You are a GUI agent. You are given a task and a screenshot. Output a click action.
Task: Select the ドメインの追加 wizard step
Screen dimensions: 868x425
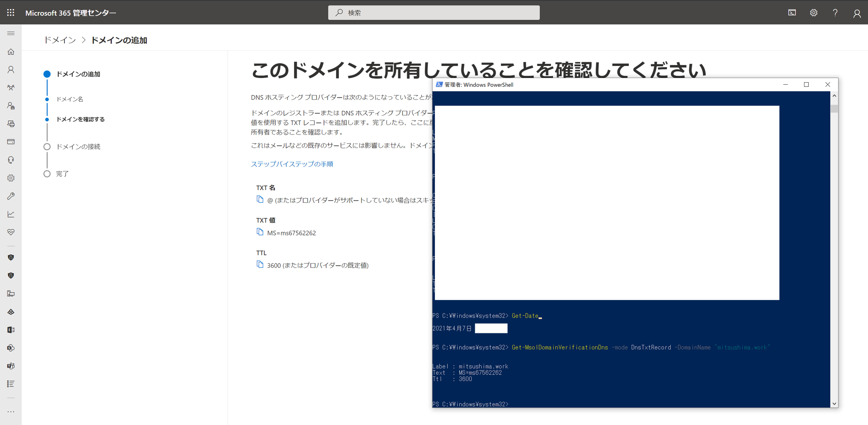[78, 74]
